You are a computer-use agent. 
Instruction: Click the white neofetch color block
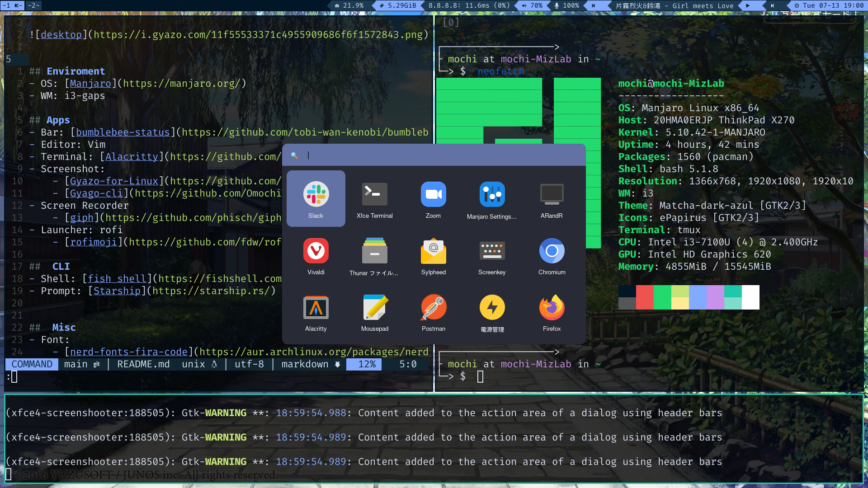coord(750,297)
